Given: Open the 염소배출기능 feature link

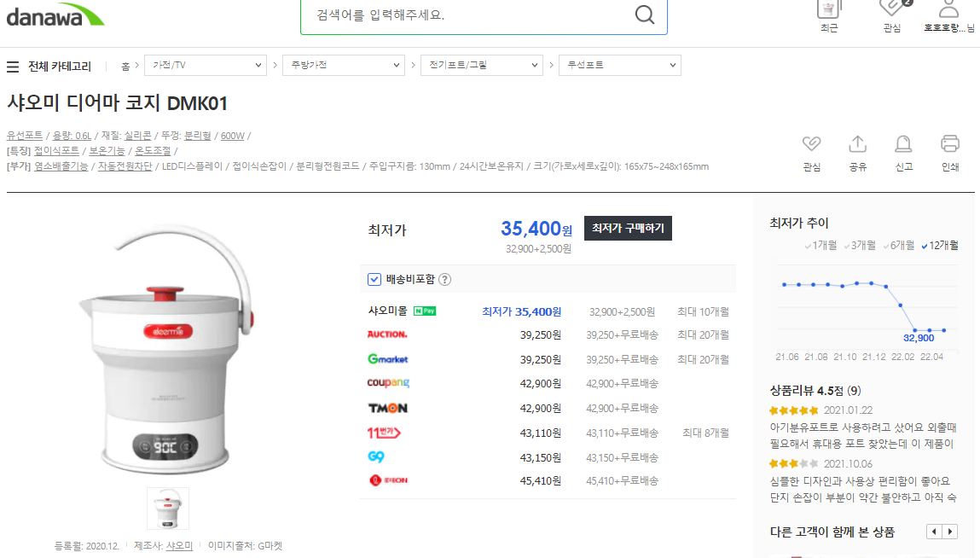Looking at the screenshot, I should coord(61,166).
